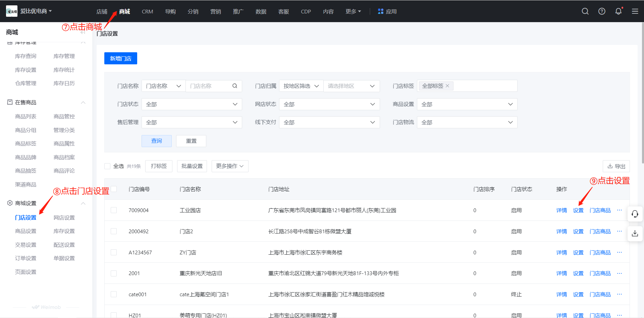The image size is (644, 318).
Task: Click the 新增门店 button
Action: coord(120,58)
